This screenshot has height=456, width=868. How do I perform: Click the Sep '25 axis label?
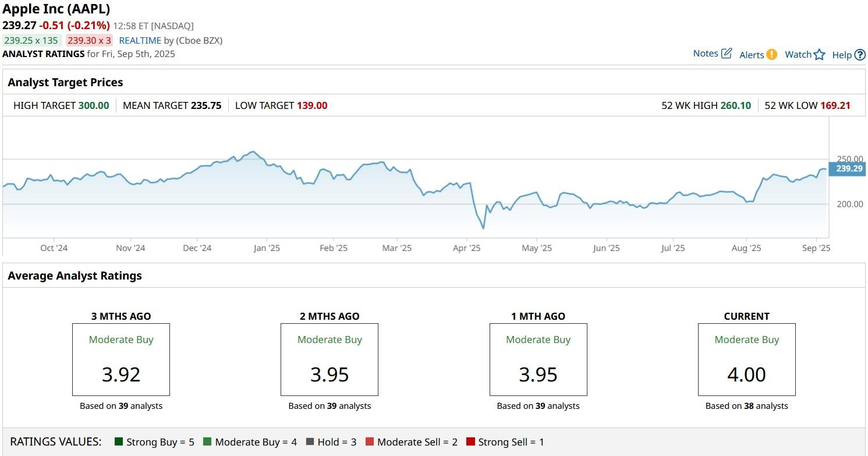[x=816, y=248]
